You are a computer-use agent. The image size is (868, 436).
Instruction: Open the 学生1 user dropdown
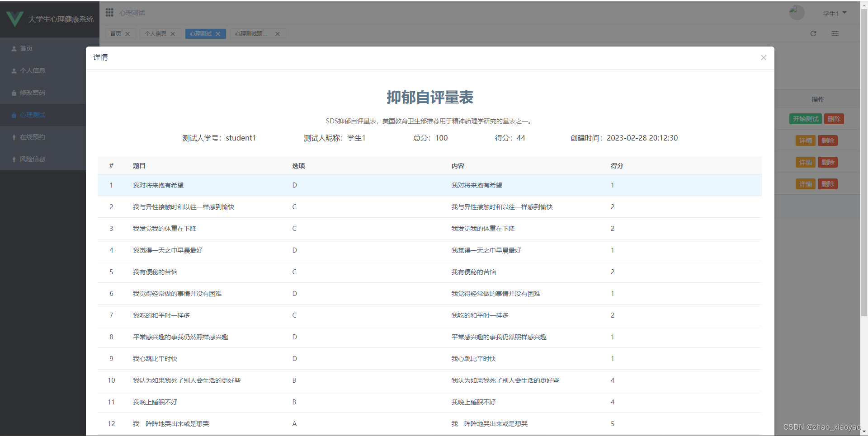[835, 14]
